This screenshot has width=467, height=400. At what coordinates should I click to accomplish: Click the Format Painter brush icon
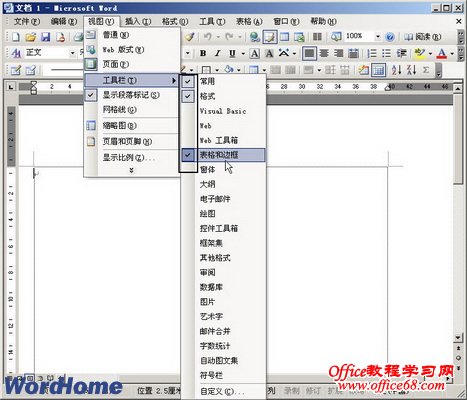190,37
